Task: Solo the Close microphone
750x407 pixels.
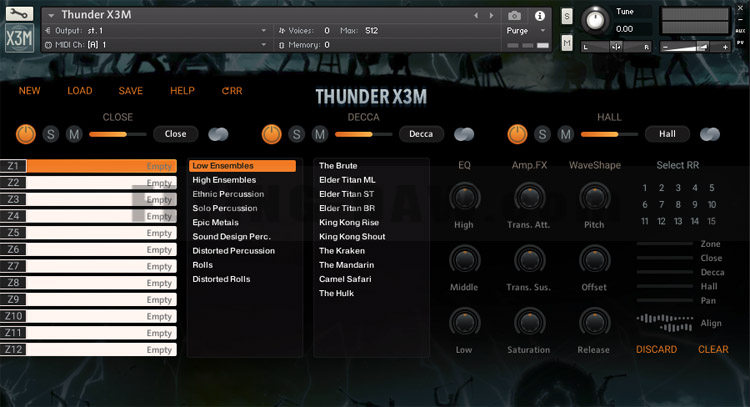Action: tap(51, 134)
